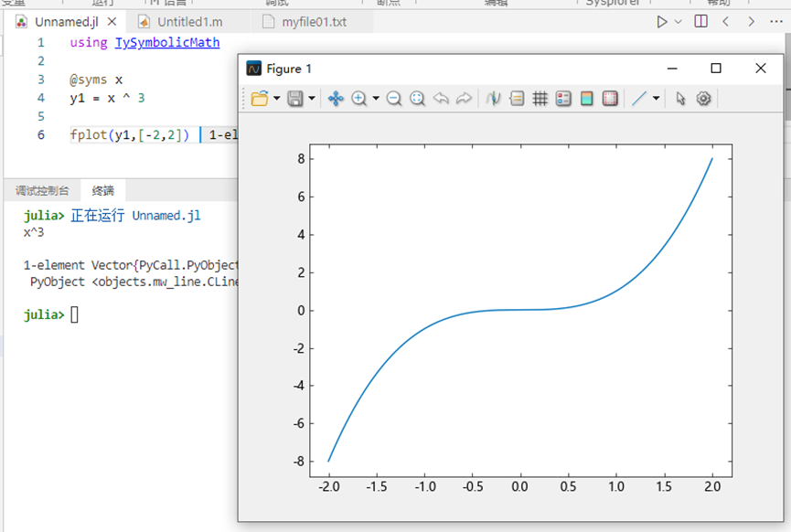Click the Figure 1 window title icon
Screen dimensions: 791x532
pos(253,68)
